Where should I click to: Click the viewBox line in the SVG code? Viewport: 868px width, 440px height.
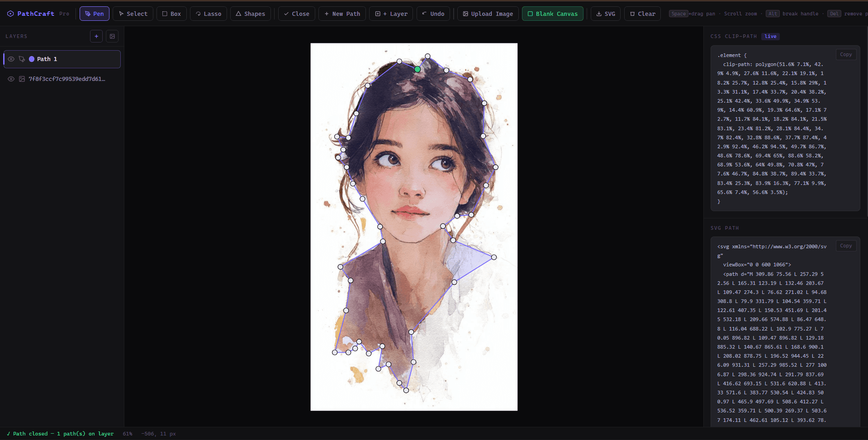coord(757,265)
